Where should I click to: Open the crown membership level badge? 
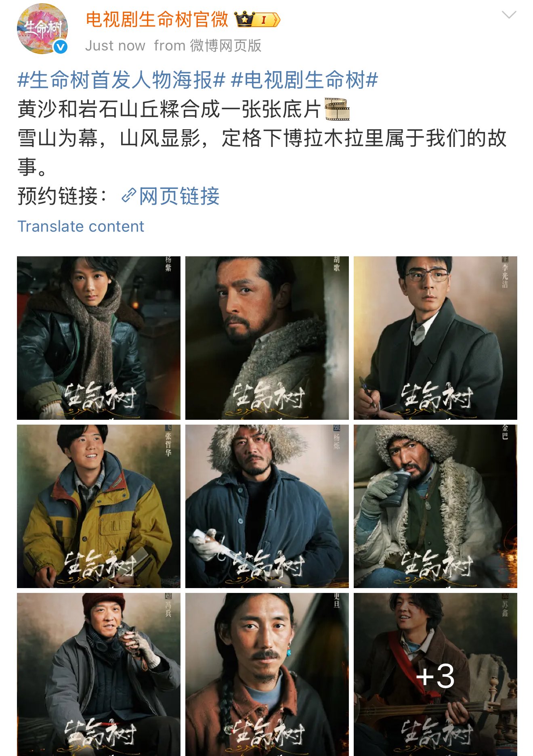[257, 19]
